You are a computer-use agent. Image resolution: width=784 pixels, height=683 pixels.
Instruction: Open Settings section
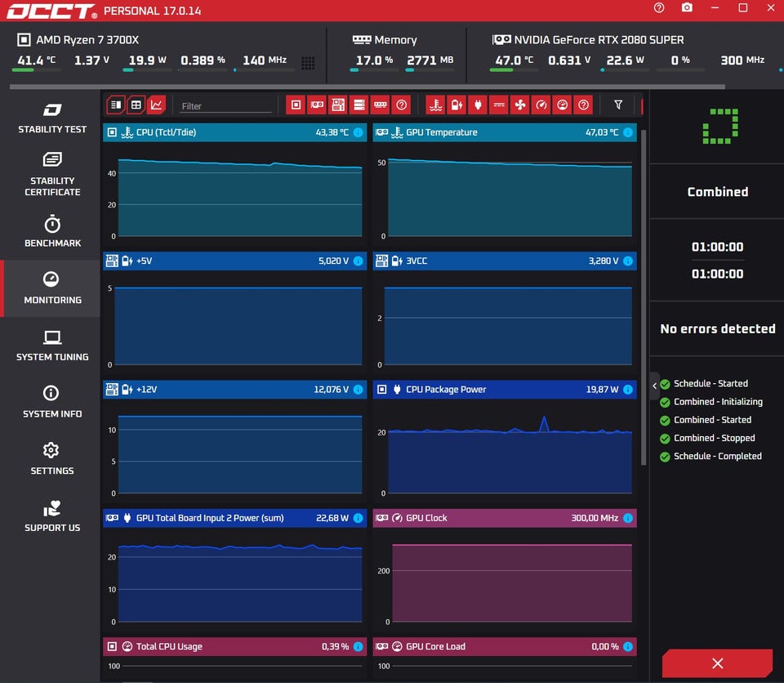pos(52,459)
